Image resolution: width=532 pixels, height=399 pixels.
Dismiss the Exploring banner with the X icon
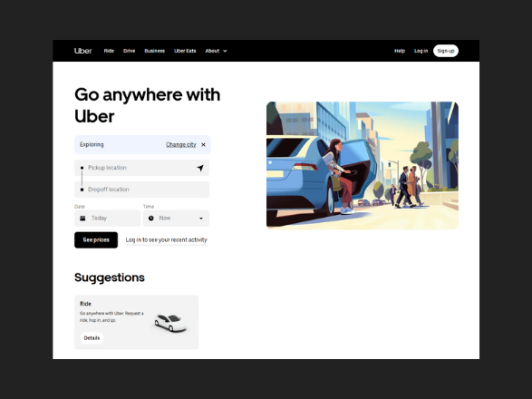click(203, 145)
